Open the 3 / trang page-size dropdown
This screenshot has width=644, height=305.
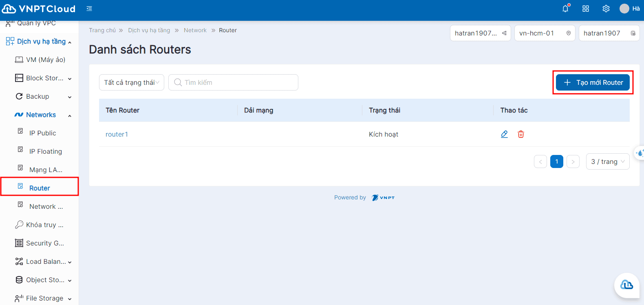click(608, 161)
